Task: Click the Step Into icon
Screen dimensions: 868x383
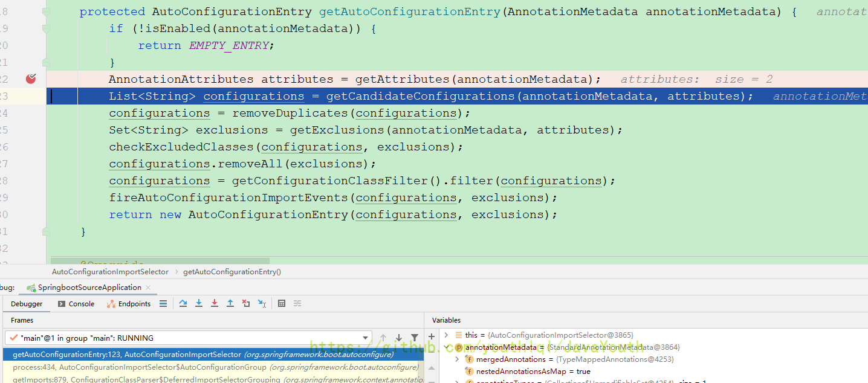Action: [x=199, y=303]
